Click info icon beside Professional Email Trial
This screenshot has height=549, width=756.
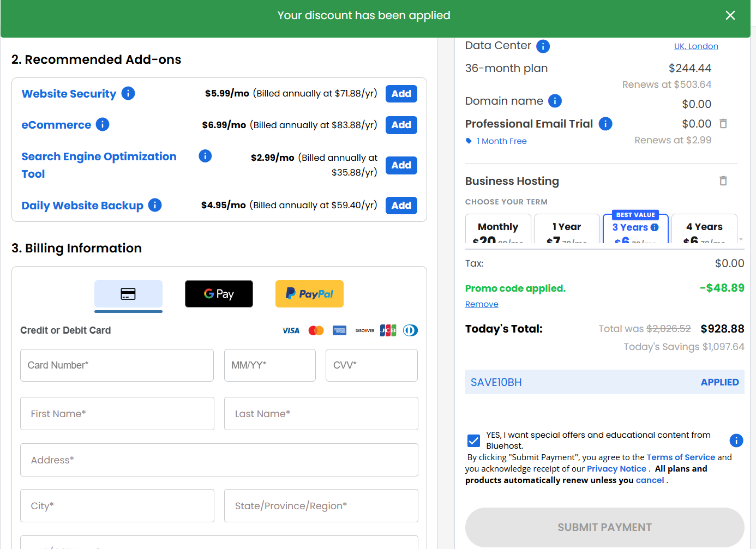click(605, 124)
